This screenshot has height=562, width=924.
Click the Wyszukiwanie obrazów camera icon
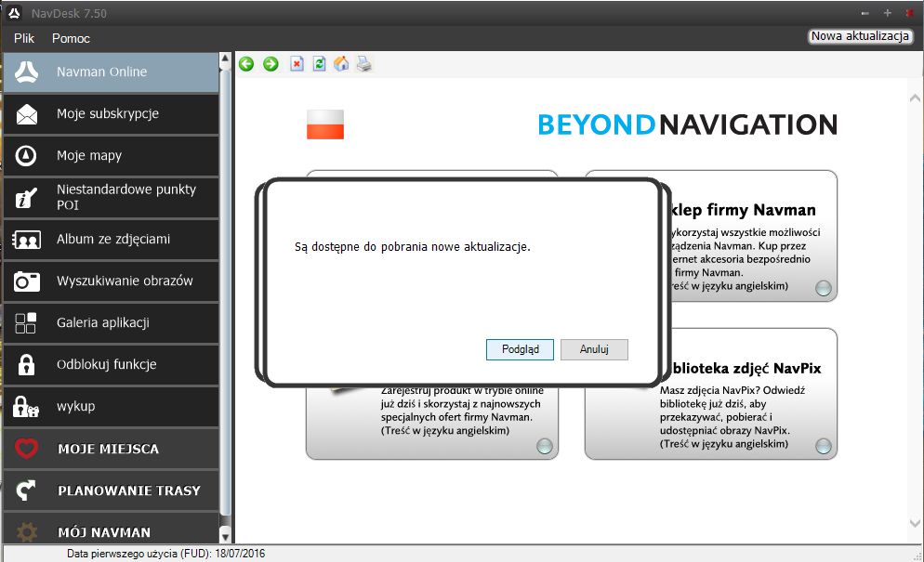click(27, 281)
